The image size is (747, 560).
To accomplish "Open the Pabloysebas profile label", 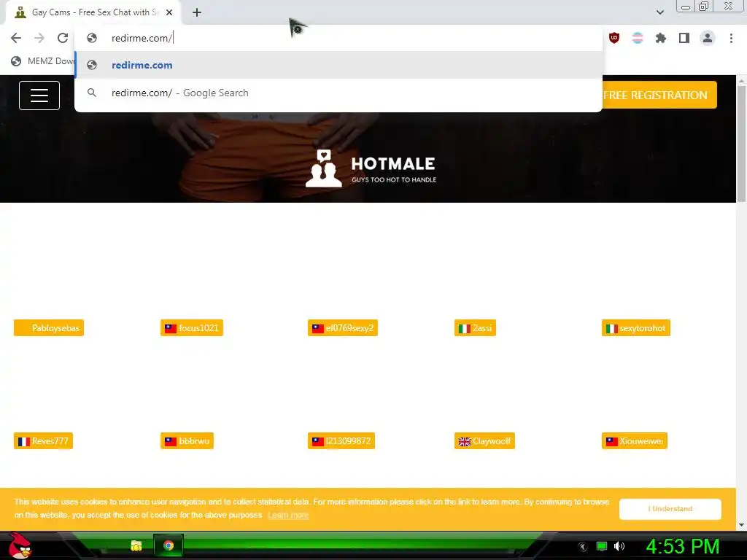I will (49, 327).
